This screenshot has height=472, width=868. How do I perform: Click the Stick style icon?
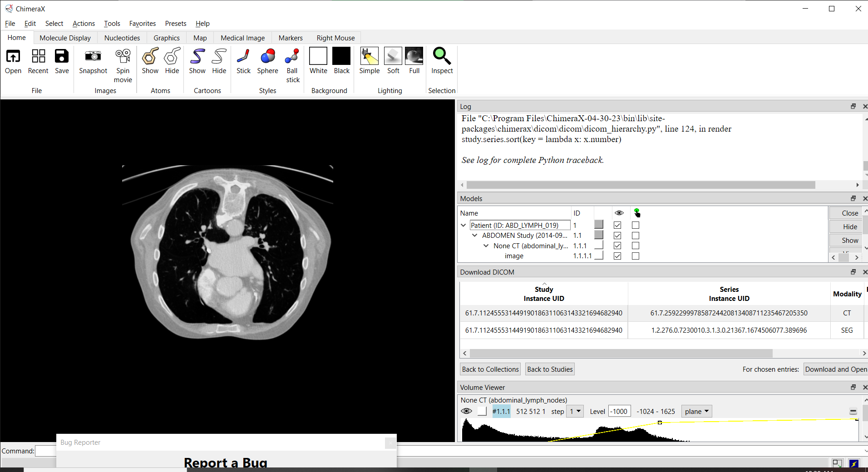(x=243, y=57)
